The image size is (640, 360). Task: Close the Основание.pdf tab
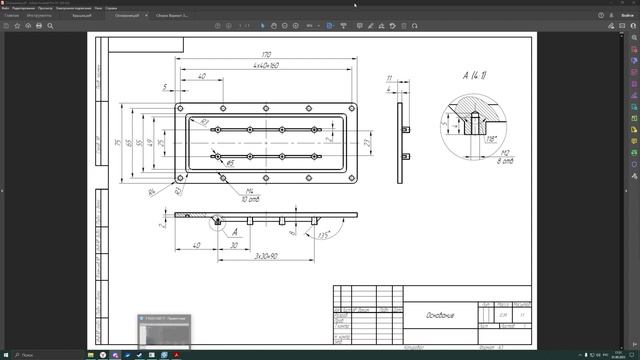tap(146, 16)
